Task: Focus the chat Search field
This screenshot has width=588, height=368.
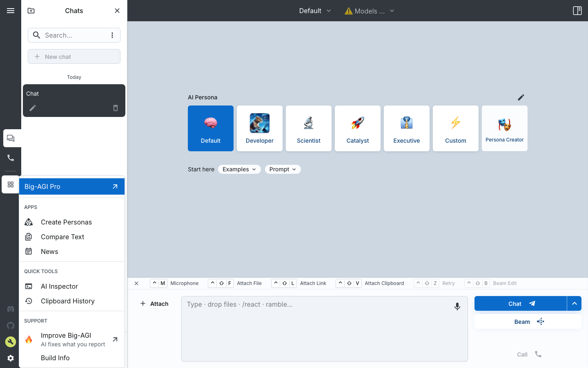Action: coord(73,35)
